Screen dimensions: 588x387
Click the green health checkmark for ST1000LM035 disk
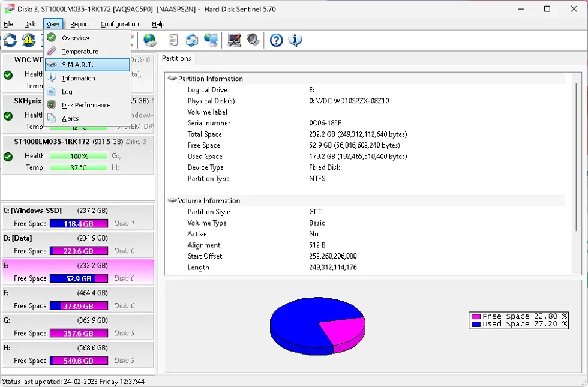(8, 157)
